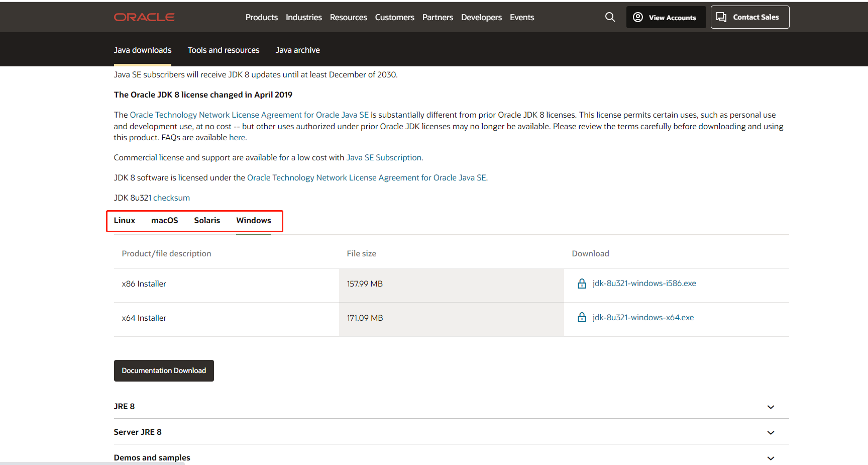Open the search magnifier icon
This screenshot has width=868, height=465.
(610, 17)
